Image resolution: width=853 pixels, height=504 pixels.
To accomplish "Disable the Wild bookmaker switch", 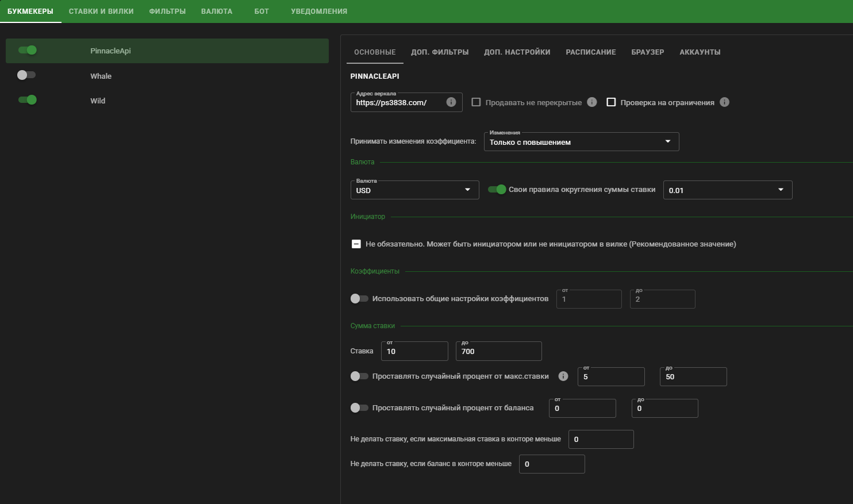I will (27, 100).
